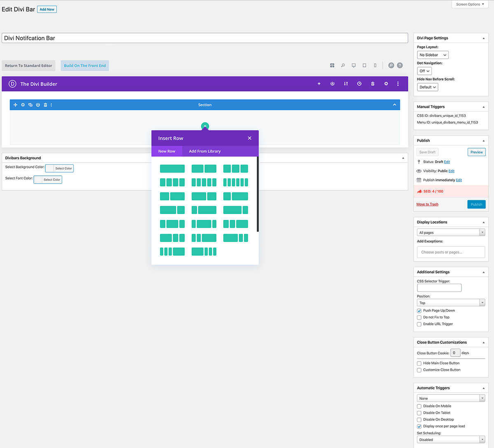This screenshot has width=494, height=448.
Task: Toggle the Push Page Up/Down checkbox
Action: tap(419, 311)
